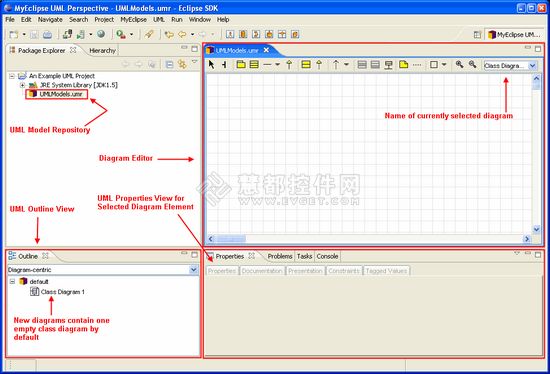The image size is (550, 374).
Task: Open the Diagram-centric dropdown in Outline
Action: (x=193, y=269)
